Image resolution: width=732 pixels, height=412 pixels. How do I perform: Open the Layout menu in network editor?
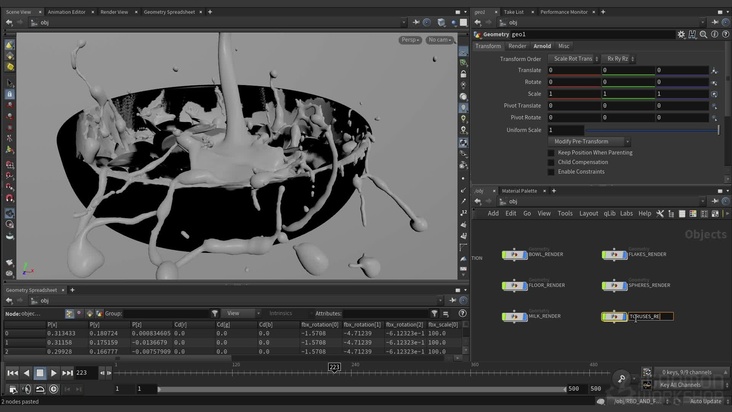coord(588,213)
